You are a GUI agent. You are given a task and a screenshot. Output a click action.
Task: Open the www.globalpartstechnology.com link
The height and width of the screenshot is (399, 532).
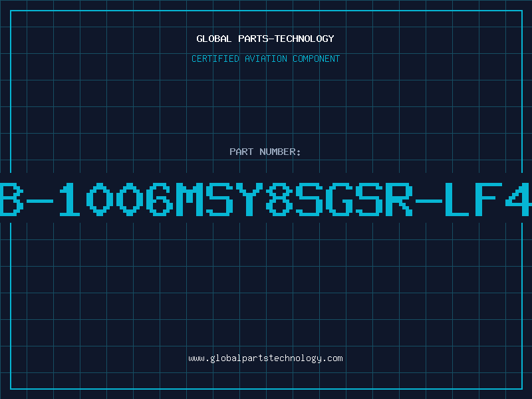(x=265, y=358)
